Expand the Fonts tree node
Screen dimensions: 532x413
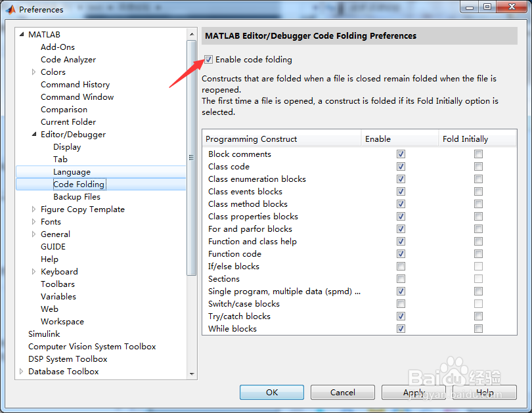pos(33,222)
